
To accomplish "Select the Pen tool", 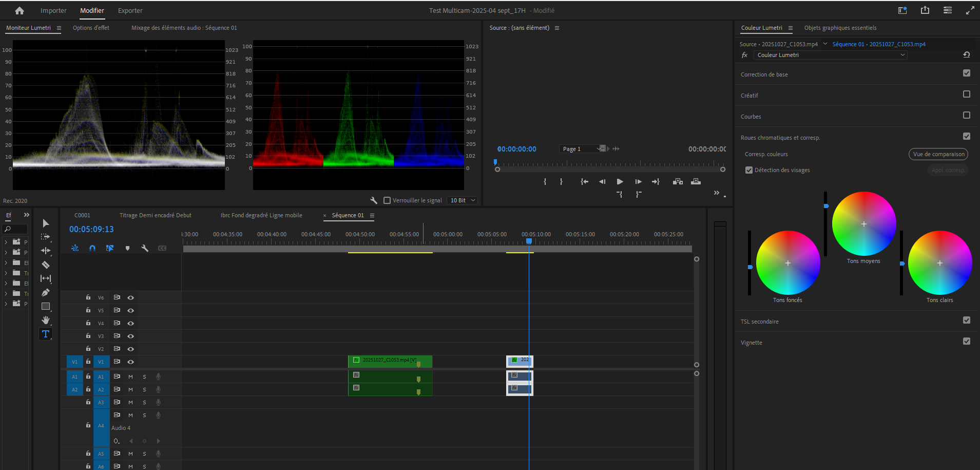I will point(46,293).
